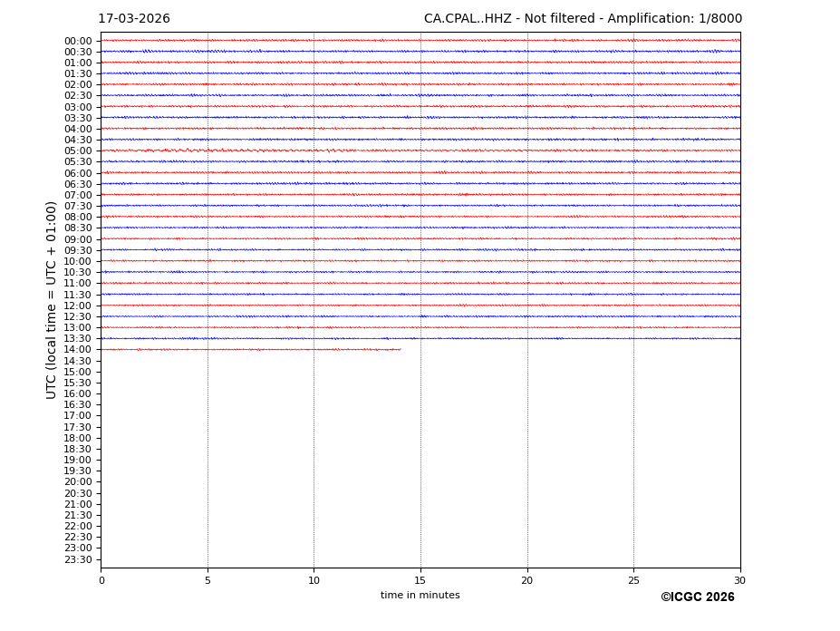
Task: Click the date label 17-03-2026
Action: (133, 19)
